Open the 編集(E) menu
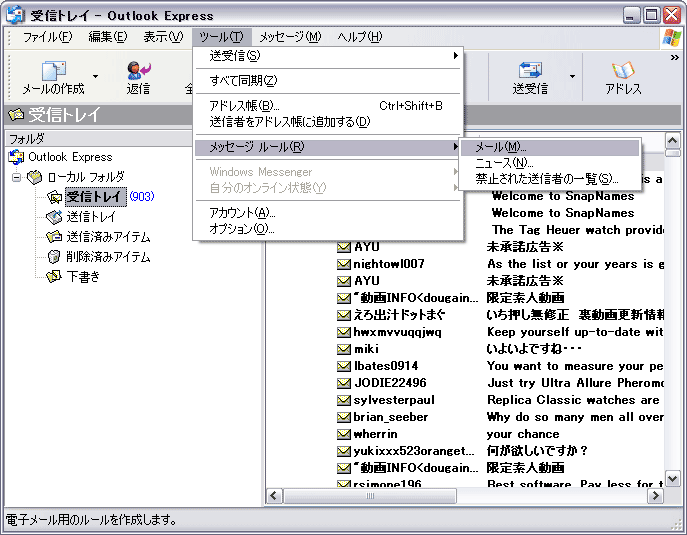Image resolution: width=687 pixels, height=535 pixels. tap(108, 37)
